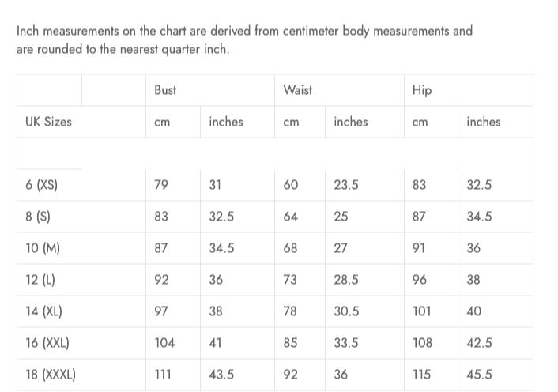Viewport: 558px width, 392px height.
Task: Select the 43.5 inches bust value
Action: pyautogui.click(x=221, y=375)
